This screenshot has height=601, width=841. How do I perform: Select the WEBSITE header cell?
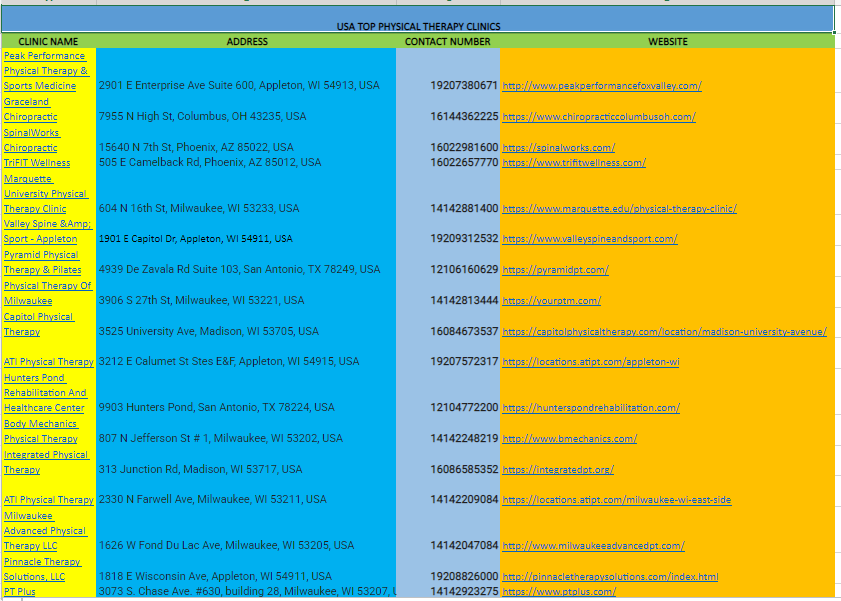click(x=668, y=41)
